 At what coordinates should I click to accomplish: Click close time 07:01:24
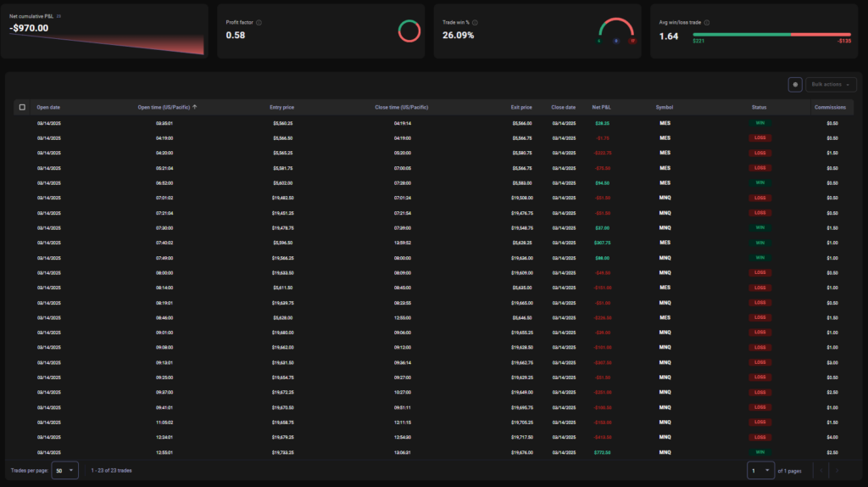[402, 198]
